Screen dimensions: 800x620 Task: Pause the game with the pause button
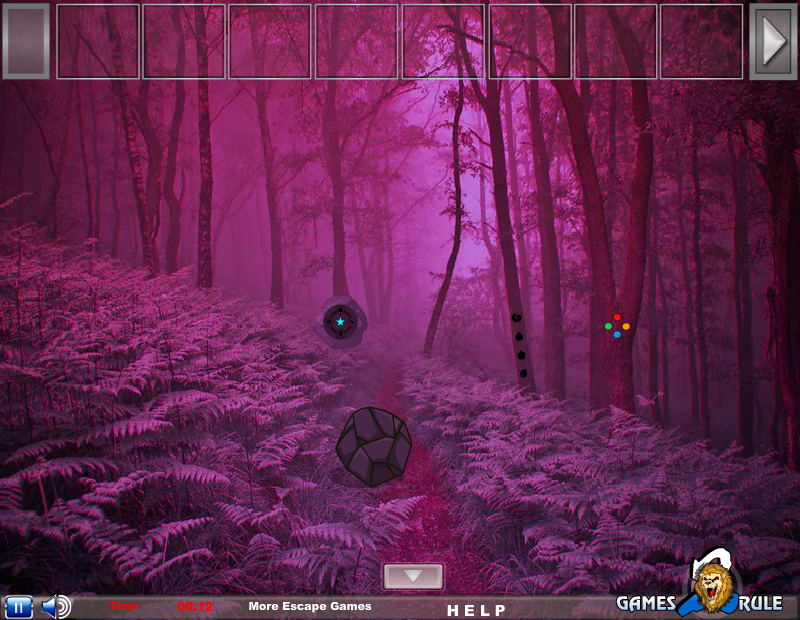point(19,607)
